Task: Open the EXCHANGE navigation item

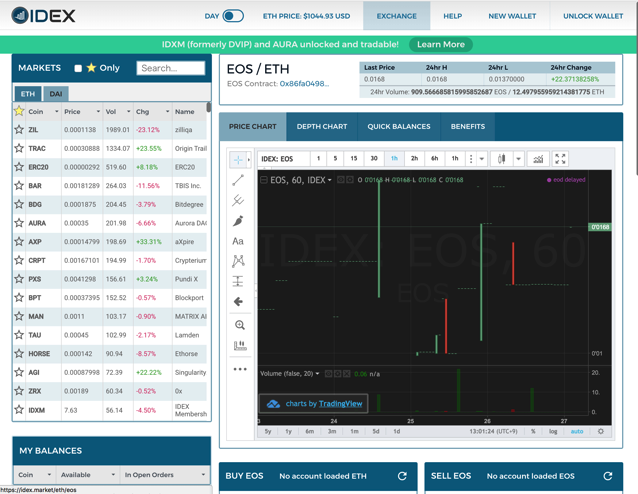Action: click(396, 16)
